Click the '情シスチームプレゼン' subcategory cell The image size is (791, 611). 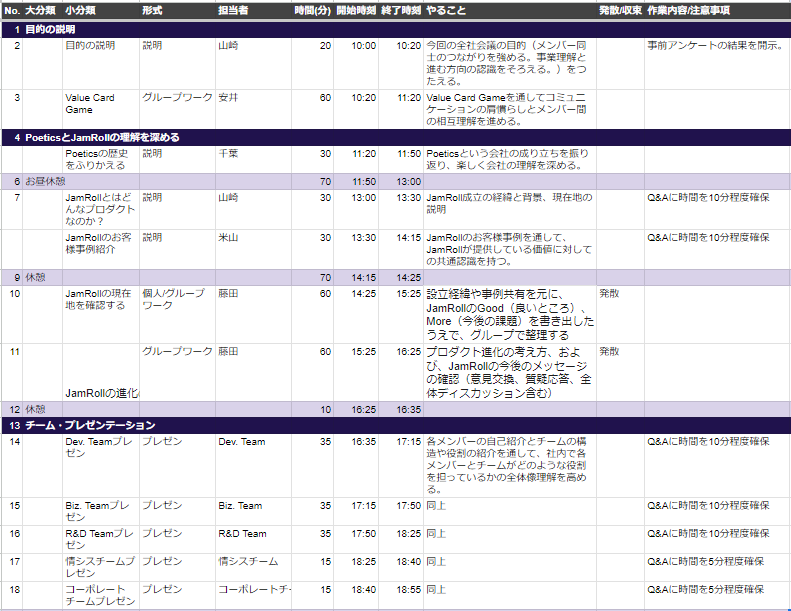click(x=101, y=567)
